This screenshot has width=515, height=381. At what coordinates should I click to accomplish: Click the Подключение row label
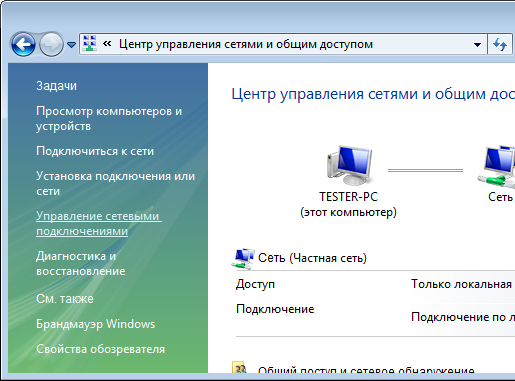pyautogui.click(x=275, y=309)
